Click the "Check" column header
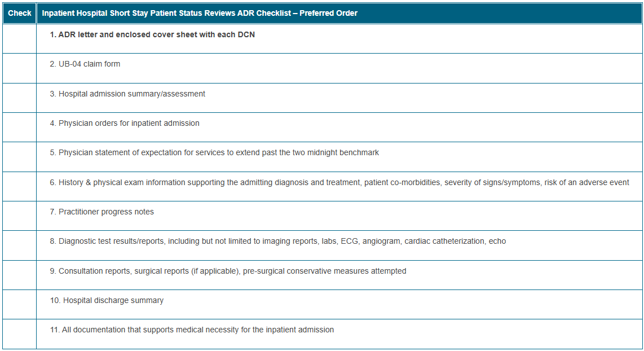The height and width of the screenshot is (351, 644). (20, 13)
